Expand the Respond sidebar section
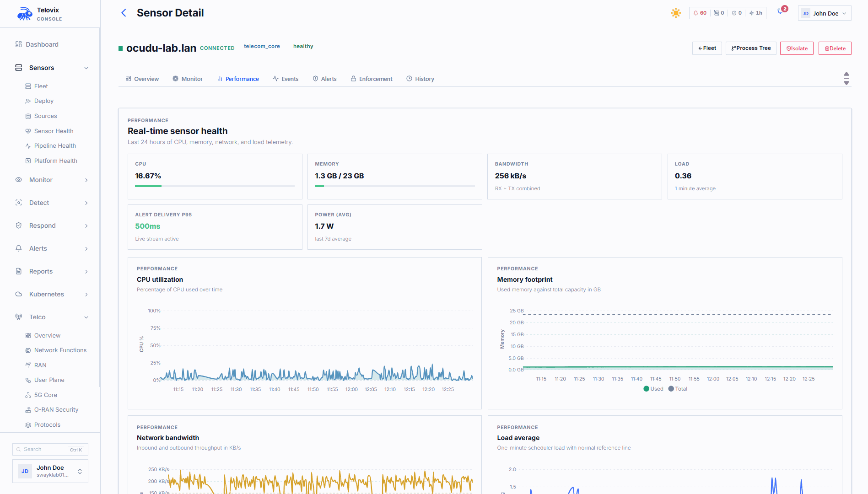 (51, 226)
